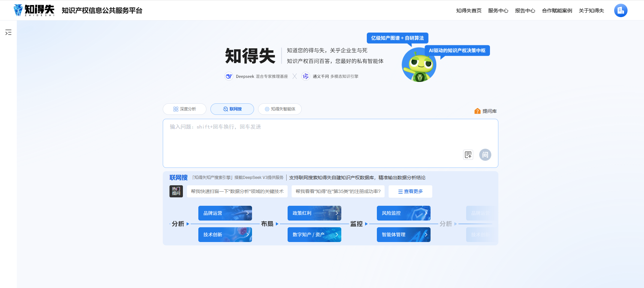This screenshot has width=644, height=288.
Task: Open the 风险监控 card
Action: pyautogui.click(x=404, y=213)
